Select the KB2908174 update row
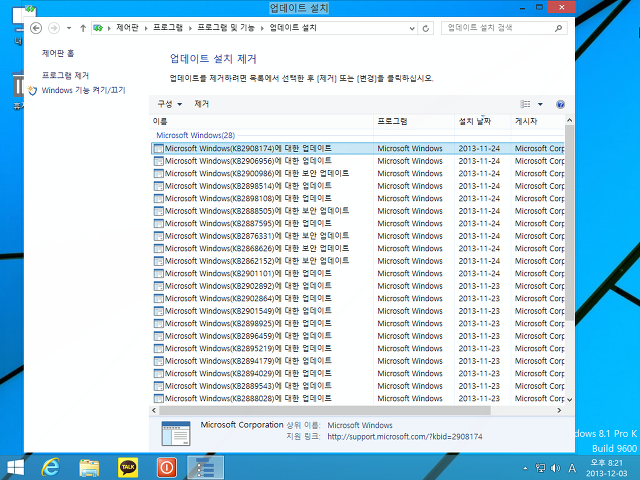Viewport: 640px width, 480px height. [x=358, y=149]
